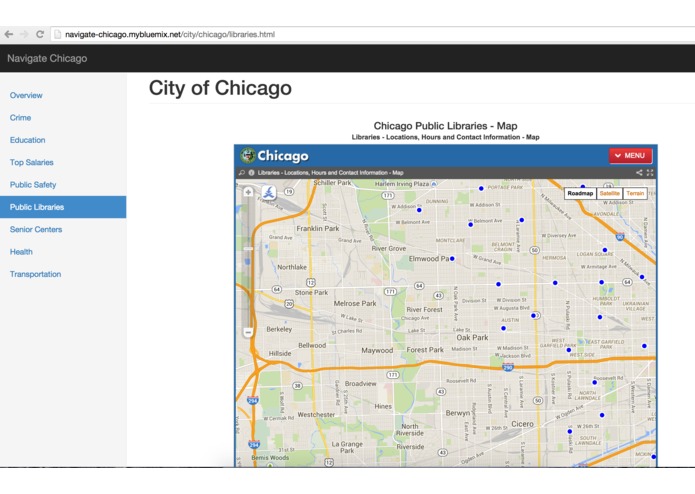This screenshot has width=695, height=494.
Task: Select the active Public Libraries item
Action: [x=63, y=207]
